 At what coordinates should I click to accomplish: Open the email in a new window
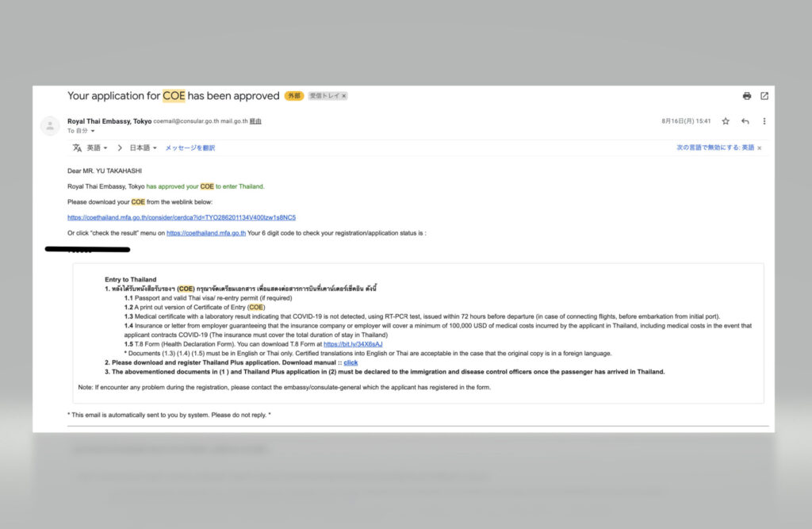[x=764, y=96]
